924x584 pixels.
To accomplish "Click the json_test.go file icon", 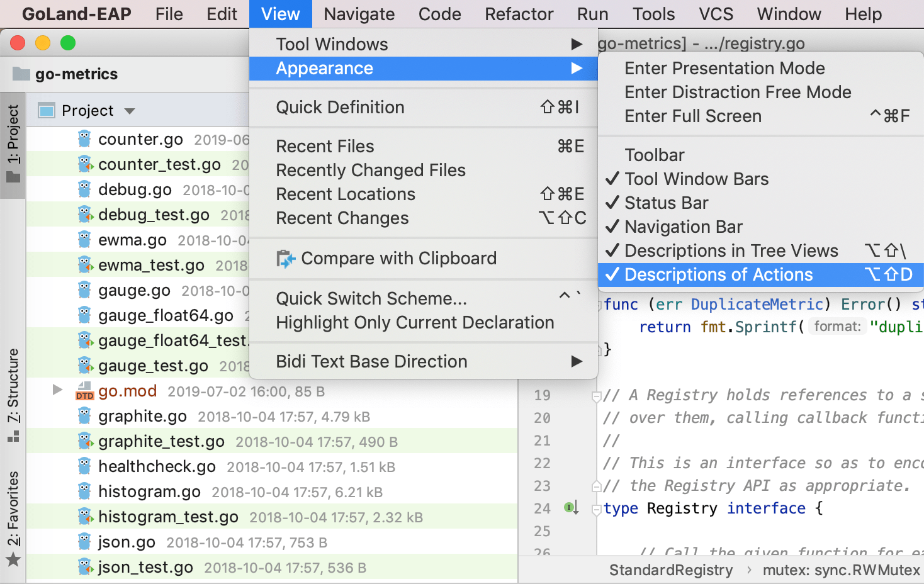I will click(x=85, y=566).
